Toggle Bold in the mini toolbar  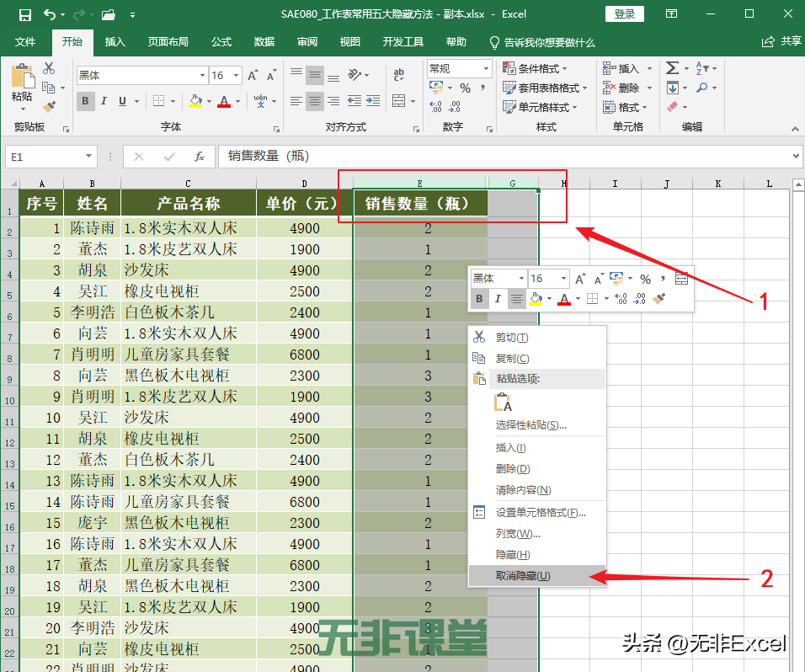click(x=479, y=299)
